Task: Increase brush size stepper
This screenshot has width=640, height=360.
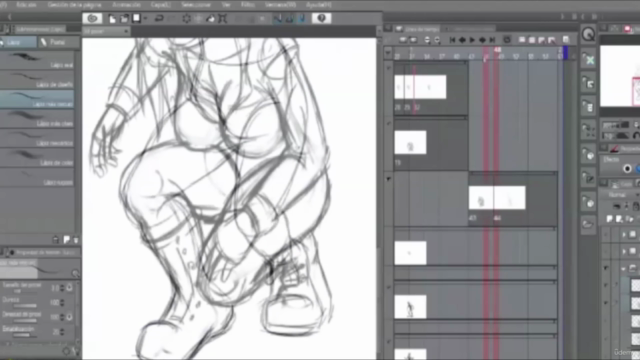Action: click(62, 286)
